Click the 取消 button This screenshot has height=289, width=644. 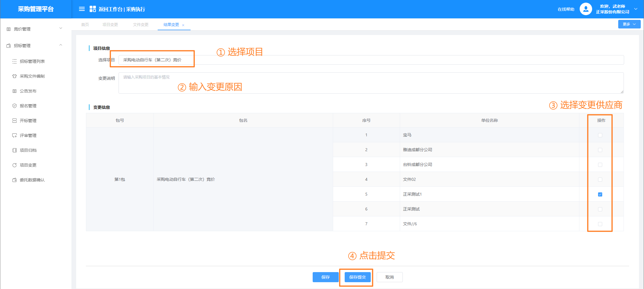click(389, 277)
